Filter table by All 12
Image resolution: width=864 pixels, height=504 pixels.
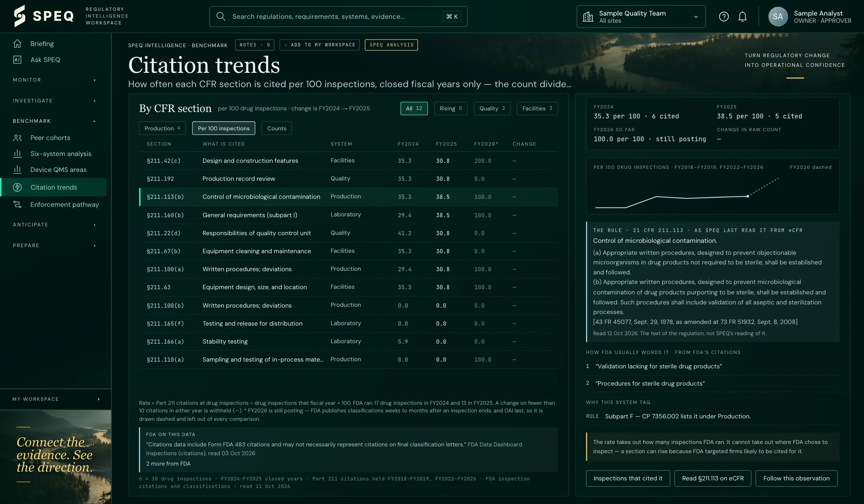414,108
